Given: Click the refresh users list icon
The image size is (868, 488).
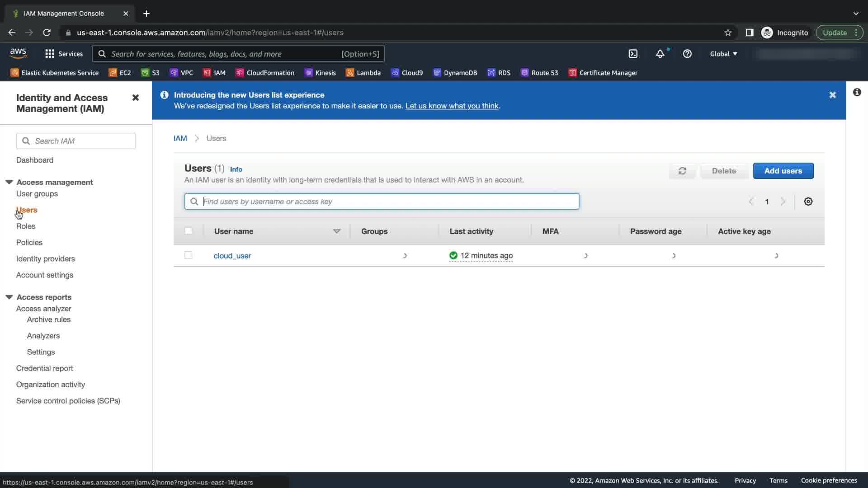Looking at the screenshot, I should coord(682,171).
